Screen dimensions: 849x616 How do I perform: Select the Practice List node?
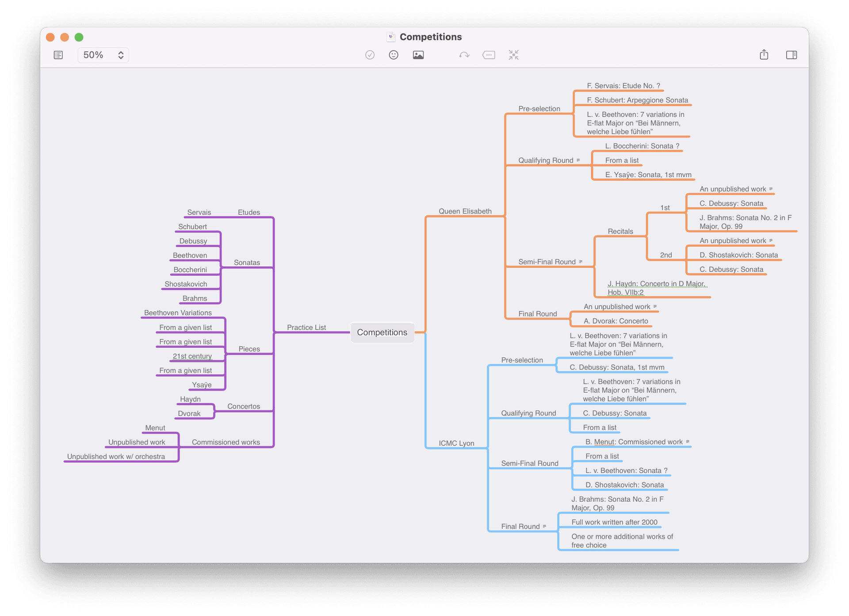(x=306, y=327)
